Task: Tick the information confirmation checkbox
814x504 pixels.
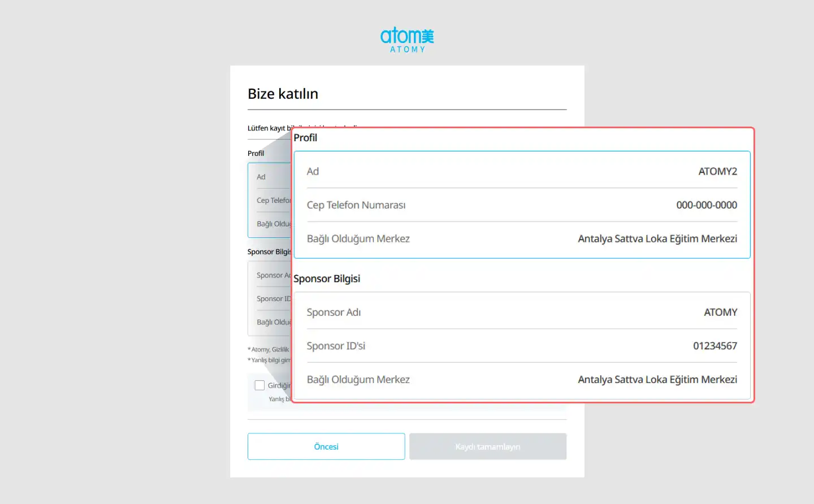Action: tap(259, 385)
